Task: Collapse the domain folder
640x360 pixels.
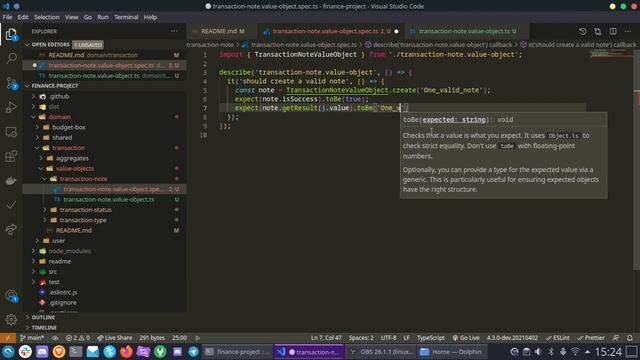Action: click(33, 117)
